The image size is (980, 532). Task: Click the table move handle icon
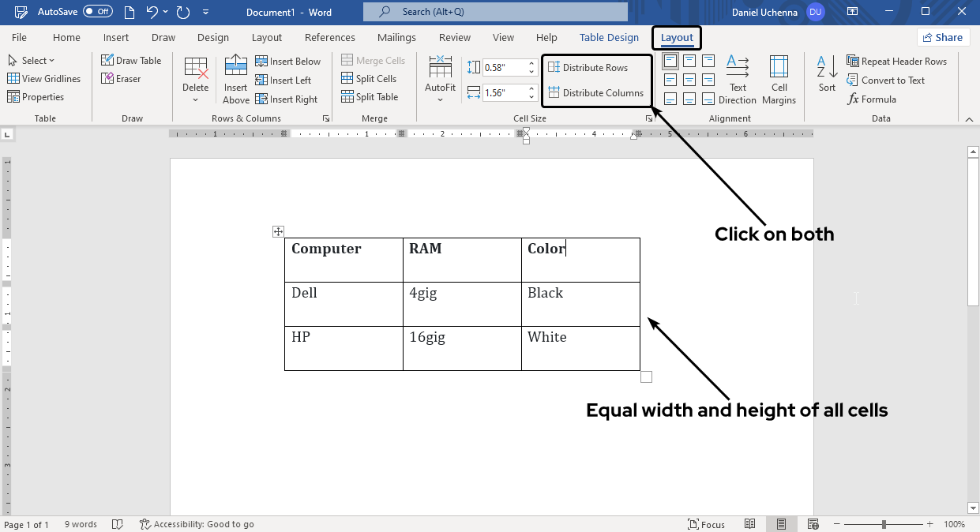pyautogui.click(x=278, y=231)
